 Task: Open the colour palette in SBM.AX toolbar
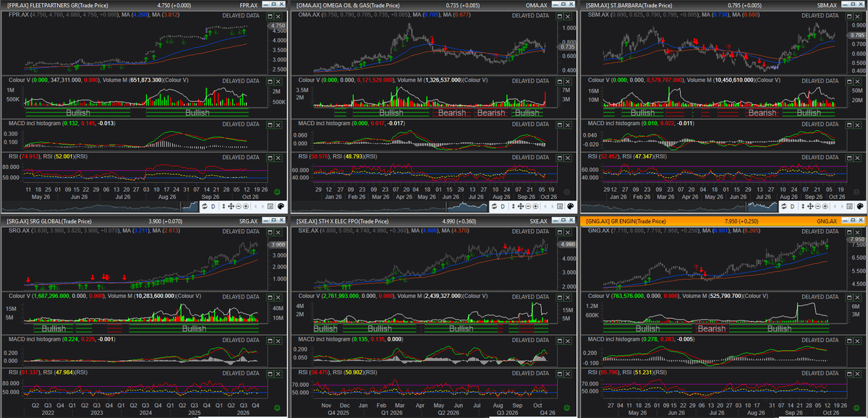(860, 206)
